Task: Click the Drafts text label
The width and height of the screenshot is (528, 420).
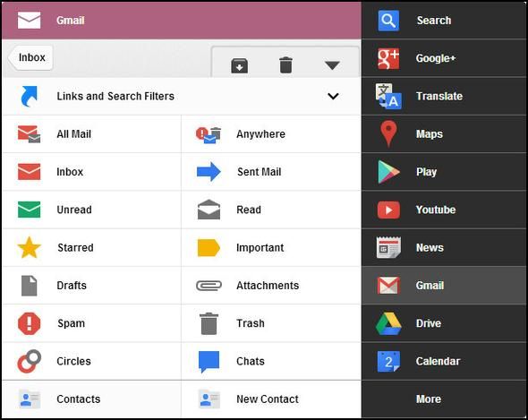Action: 72,286
